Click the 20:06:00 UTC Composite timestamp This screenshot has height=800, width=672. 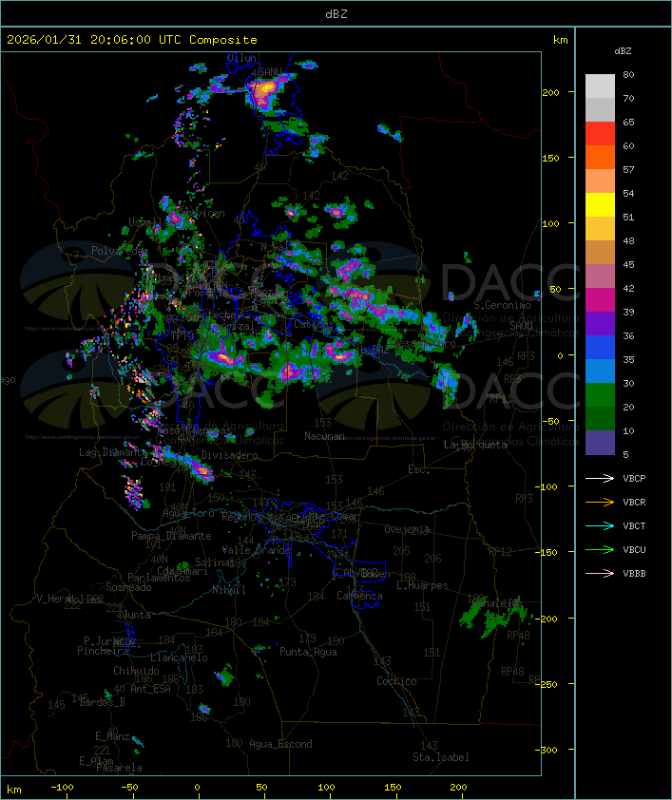coord(132,40)
